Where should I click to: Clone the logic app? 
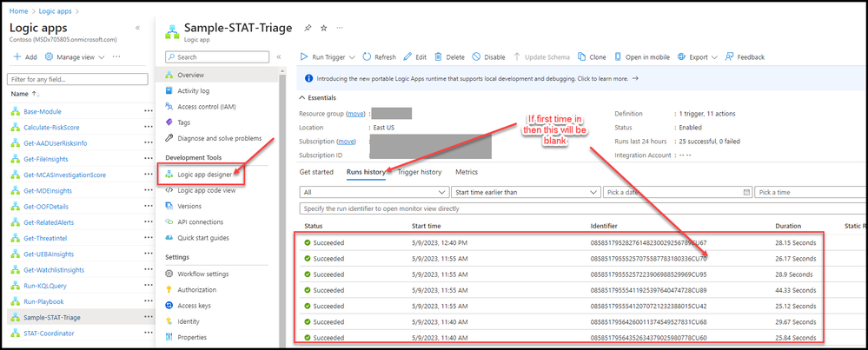coord(592,57)
